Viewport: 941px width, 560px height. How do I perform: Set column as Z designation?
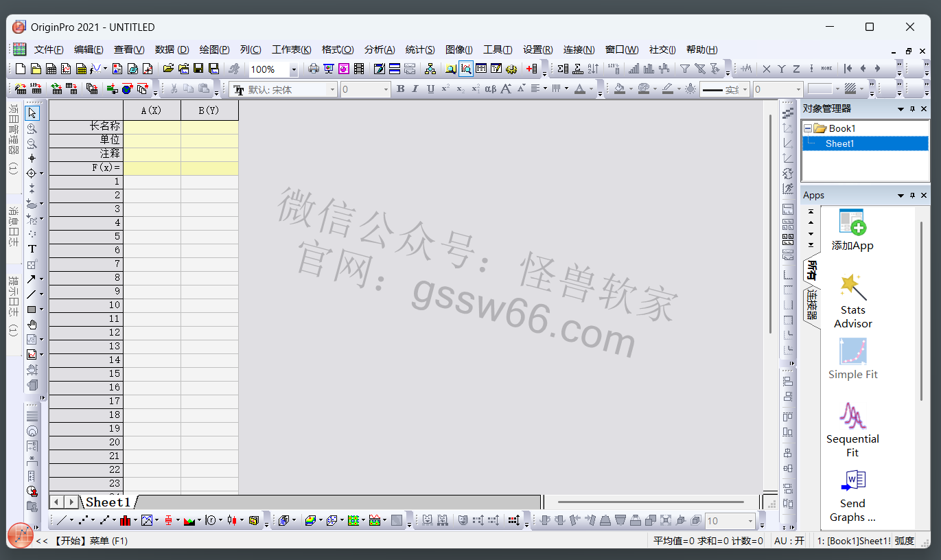point(796,69)
